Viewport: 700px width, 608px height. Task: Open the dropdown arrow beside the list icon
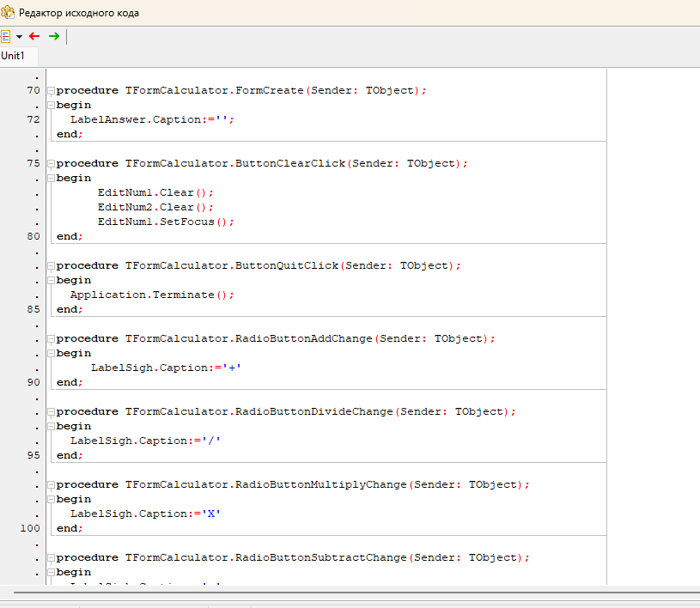(x=19, y=37)
